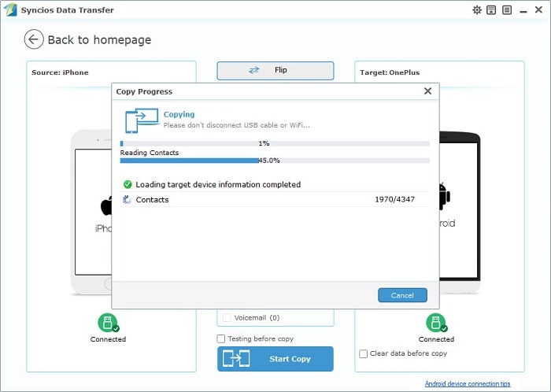Click the Back to homepage arrow icon
551x392 pixels.
point(34,39)
